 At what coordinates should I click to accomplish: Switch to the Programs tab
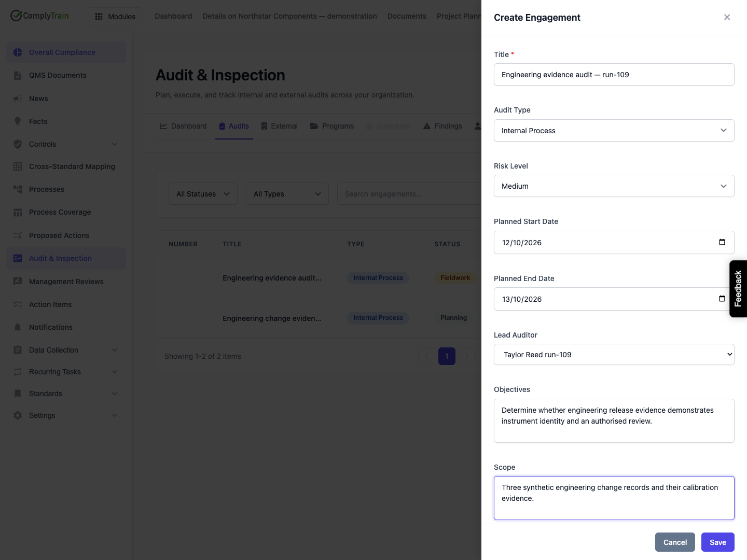coord(332,126)
